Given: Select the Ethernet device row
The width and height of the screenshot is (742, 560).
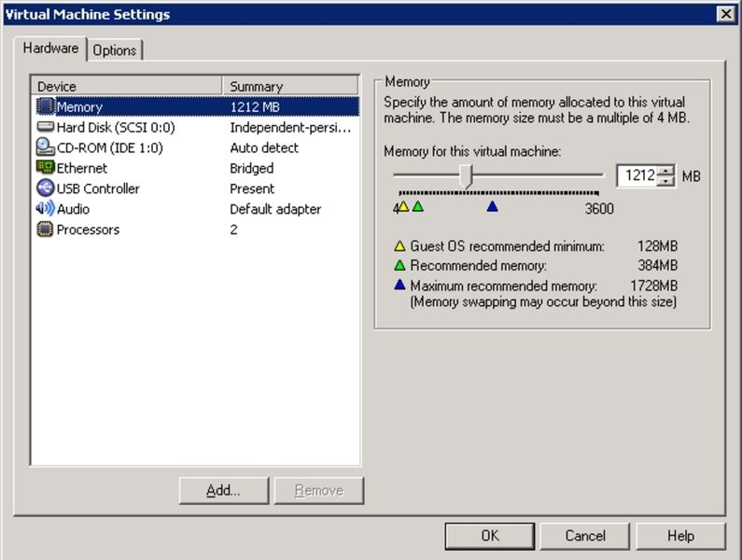Looking at the screenshot, I should 197,168.
